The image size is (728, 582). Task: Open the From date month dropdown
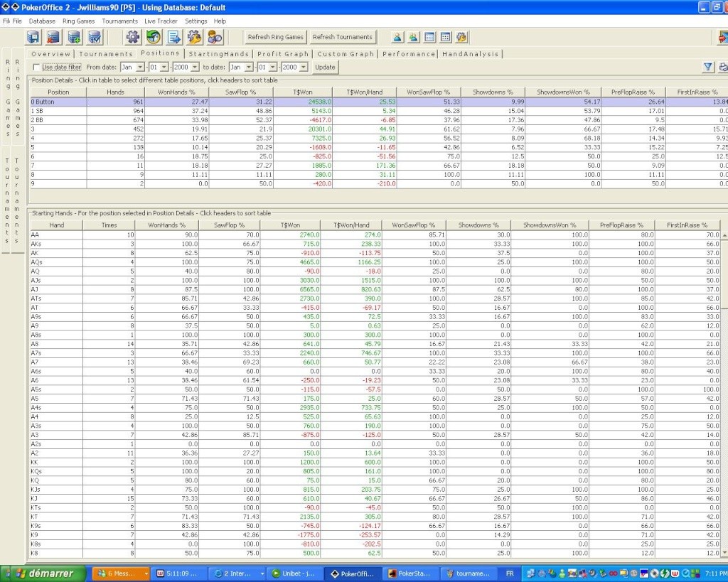[140, 68]
